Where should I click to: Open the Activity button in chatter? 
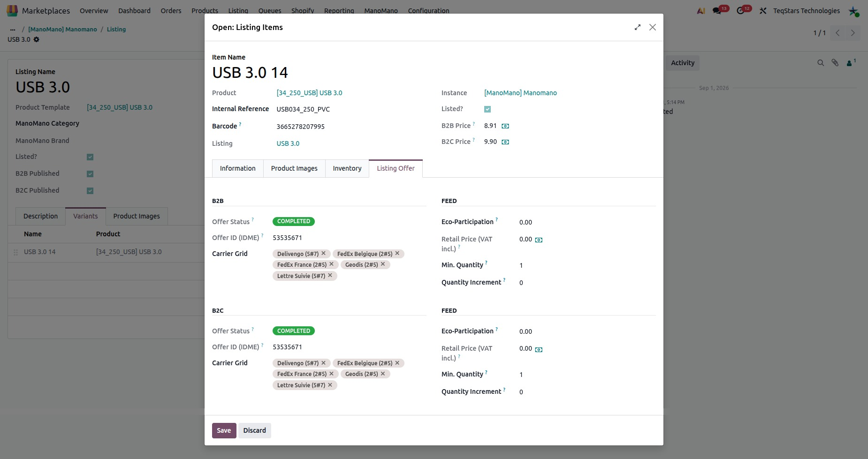682,63
